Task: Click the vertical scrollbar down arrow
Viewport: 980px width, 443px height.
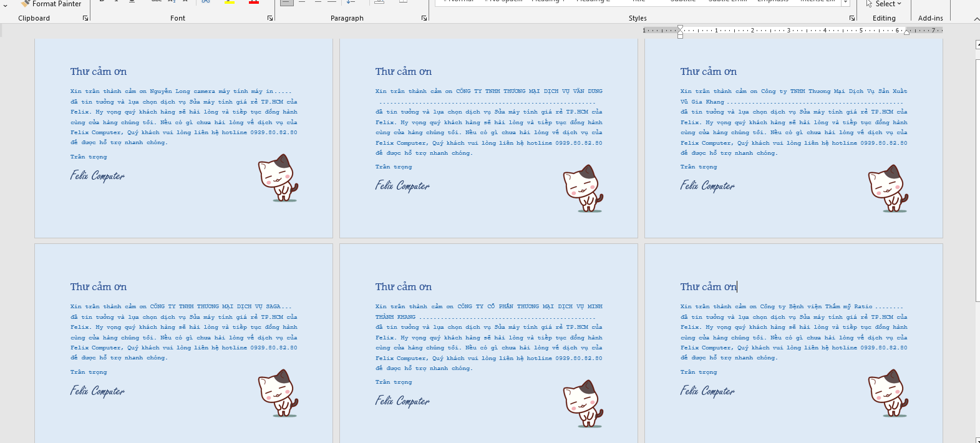Action: coord(977,440)
